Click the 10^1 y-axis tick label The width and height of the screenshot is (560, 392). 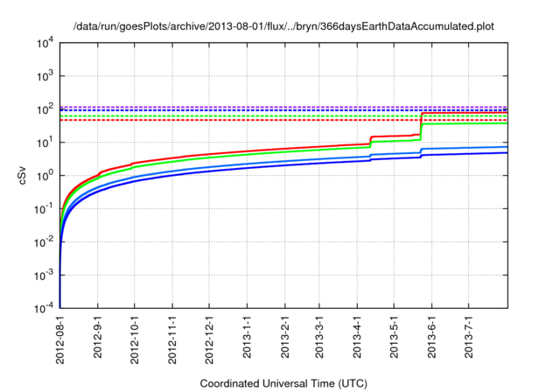[x=45, y=143]
